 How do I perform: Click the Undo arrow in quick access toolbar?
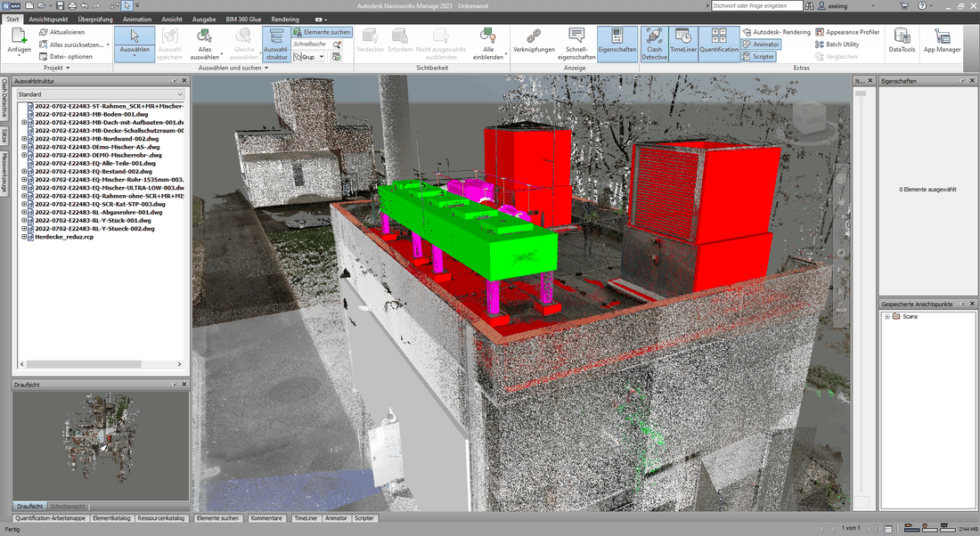click(x=85, y=5)
